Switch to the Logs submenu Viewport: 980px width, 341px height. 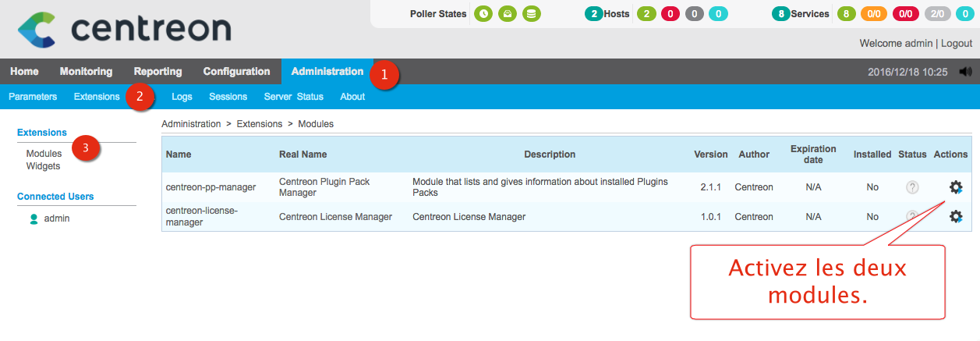click(x=182, y=97)
